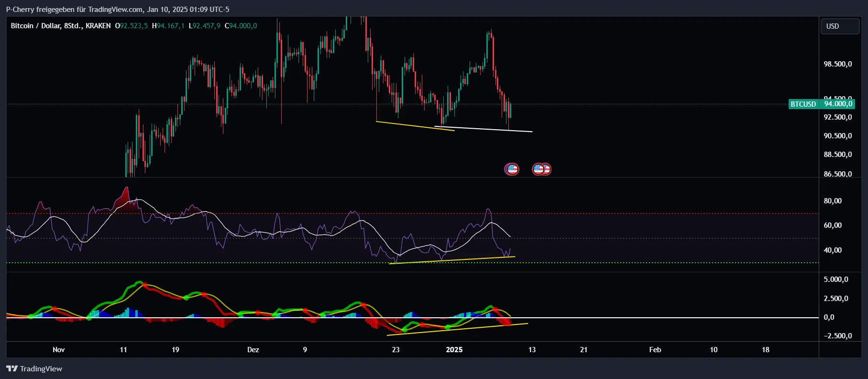Viewport: 868px width, 379px height.
Task: Click the Bitcoin / Dollar, 8Std., KRAKEN title
Action: click(61, 26)
